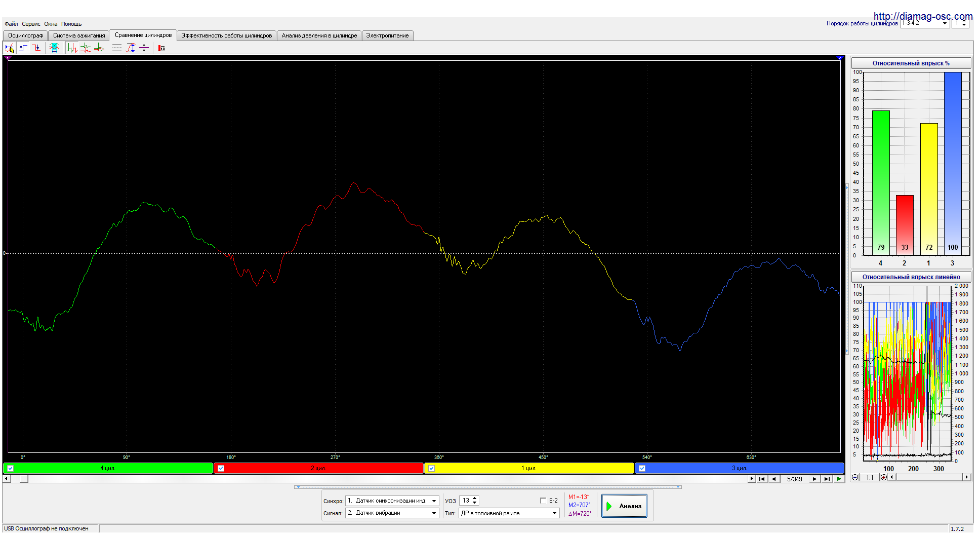Switch to the Система зажигания tab
Image resolution: width=980 pixels, height=535 pixels.
click(79, 35)
